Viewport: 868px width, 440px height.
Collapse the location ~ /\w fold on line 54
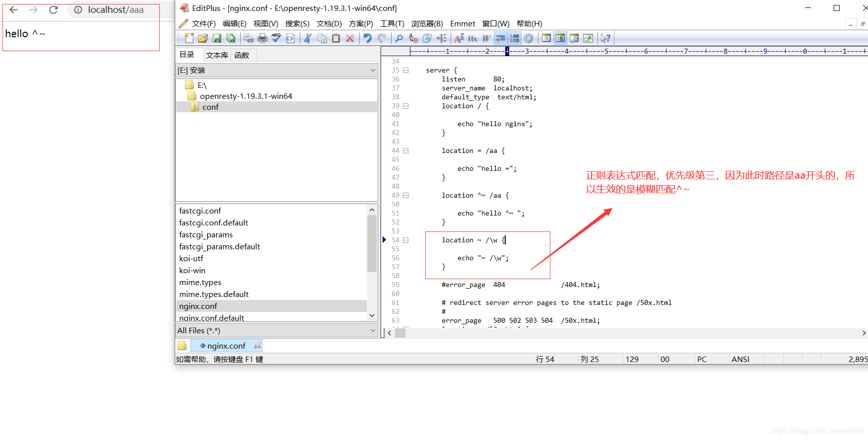coord(405,240)
